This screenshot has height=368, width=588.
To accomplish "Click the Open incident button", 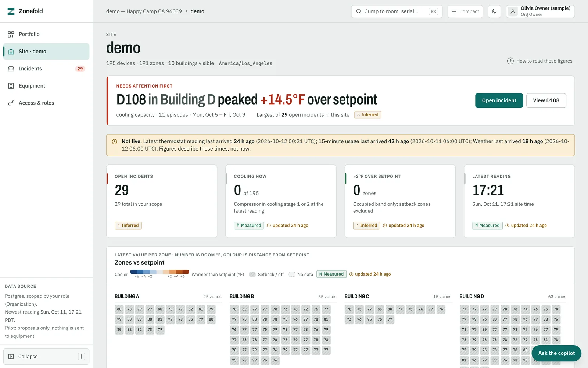I will click(499, 100).
